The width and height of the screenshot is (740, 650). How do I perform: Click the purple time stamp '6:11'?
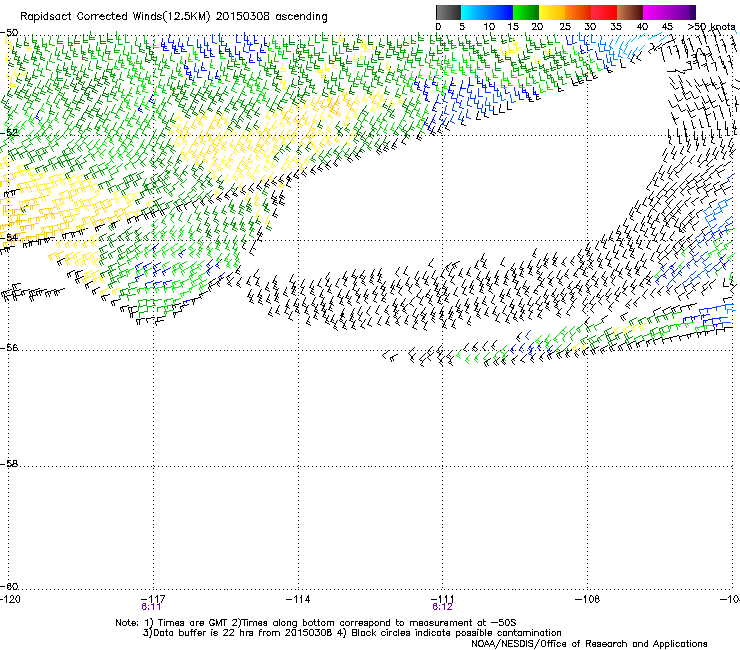[x=151, y=607]
